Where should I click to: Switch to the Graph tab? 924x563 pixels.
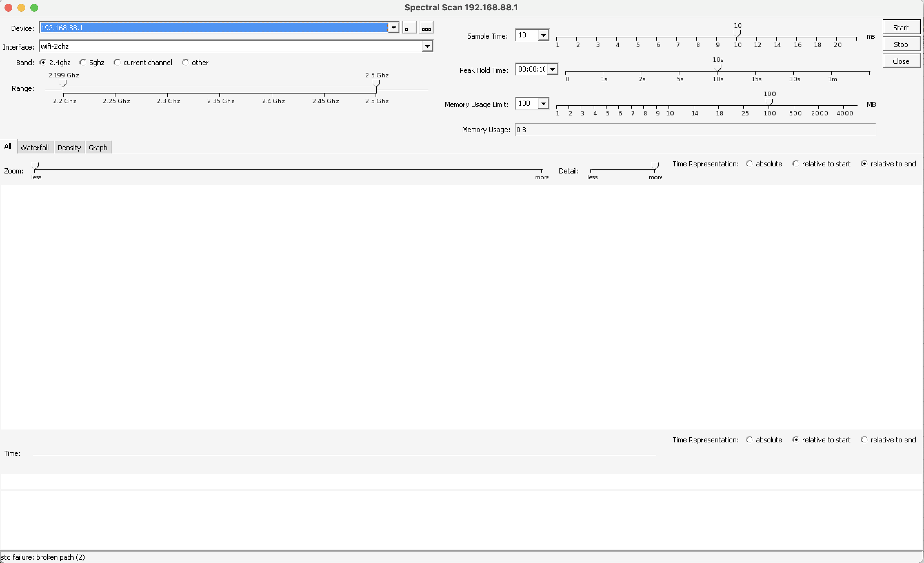98,148
